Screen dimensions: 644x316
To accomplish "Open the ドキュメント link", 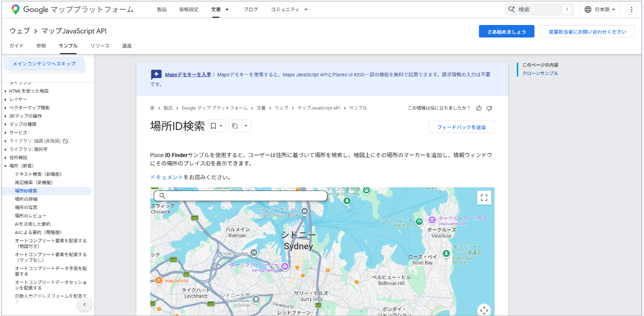I will tap(167, 177).
